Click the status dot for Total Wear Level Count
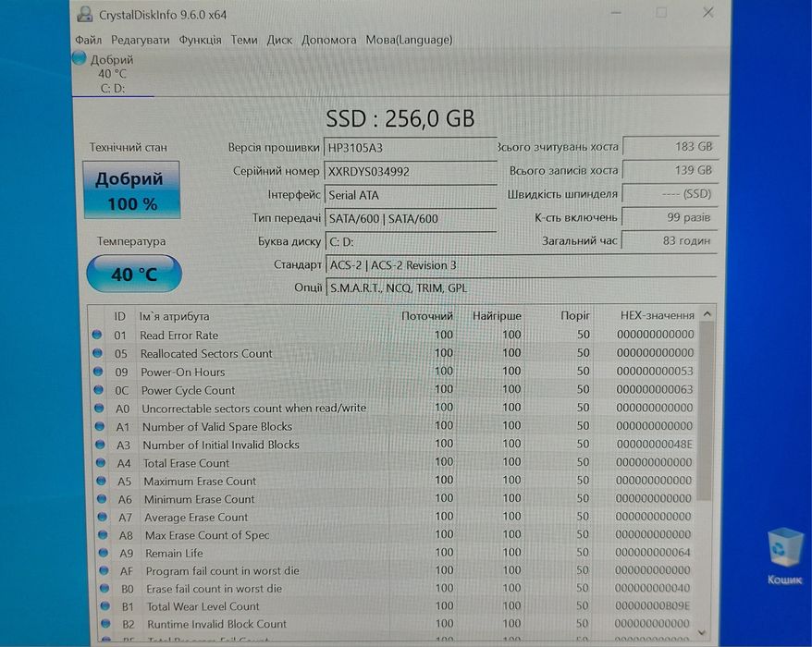Image resolution: width=812 pixels, height=647 pixels. pos(105,605)
